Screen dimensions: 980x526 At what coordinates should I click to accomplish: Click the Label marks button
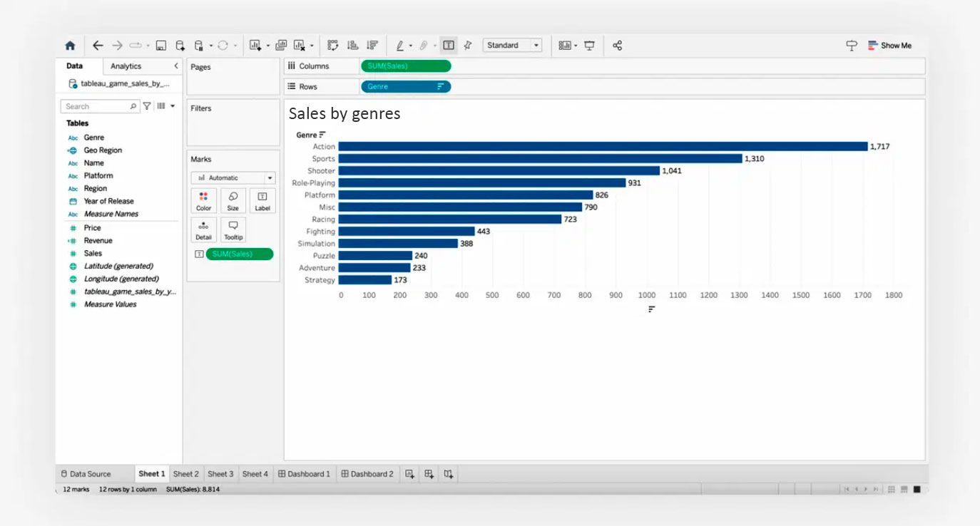[x=262, y=201]
